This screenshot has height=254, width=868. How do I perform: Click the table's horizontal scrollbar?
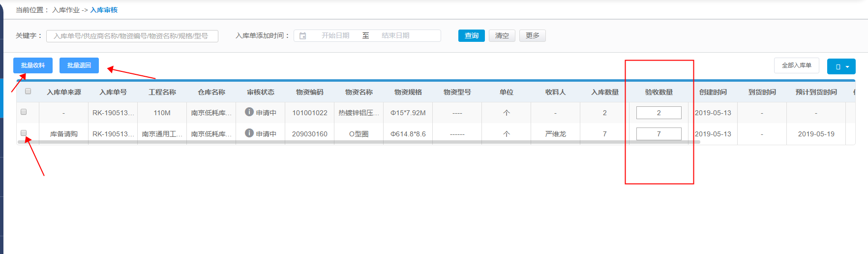[x=359, y=142]
